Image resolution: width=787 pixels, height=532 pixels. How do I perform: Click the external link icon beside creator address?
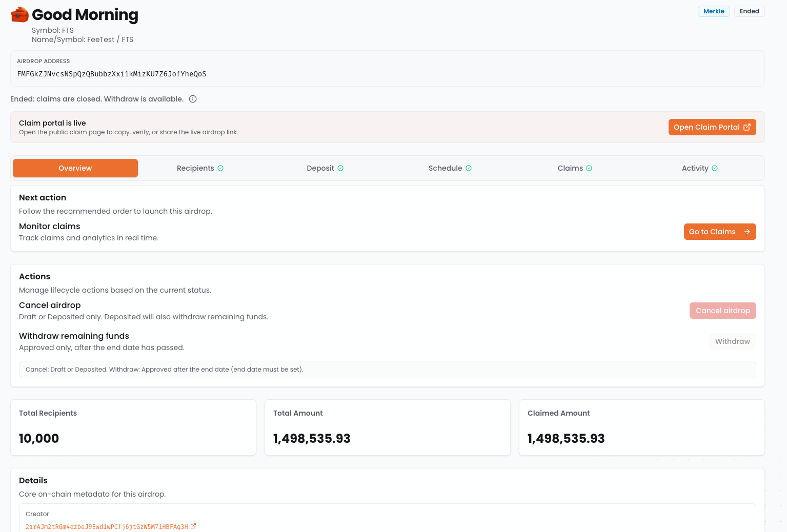tap(193, 526)
